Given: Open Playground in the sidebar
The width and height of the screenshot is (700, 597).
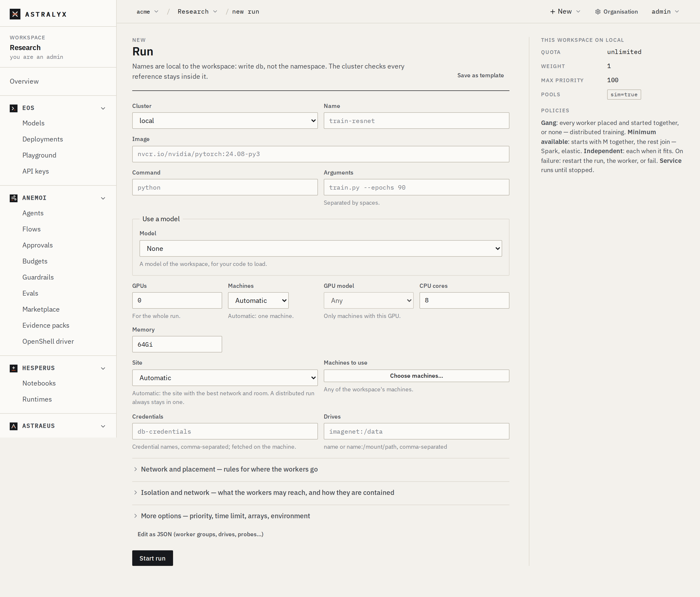Looking at the screenshot, I should (x=39, y=155).
